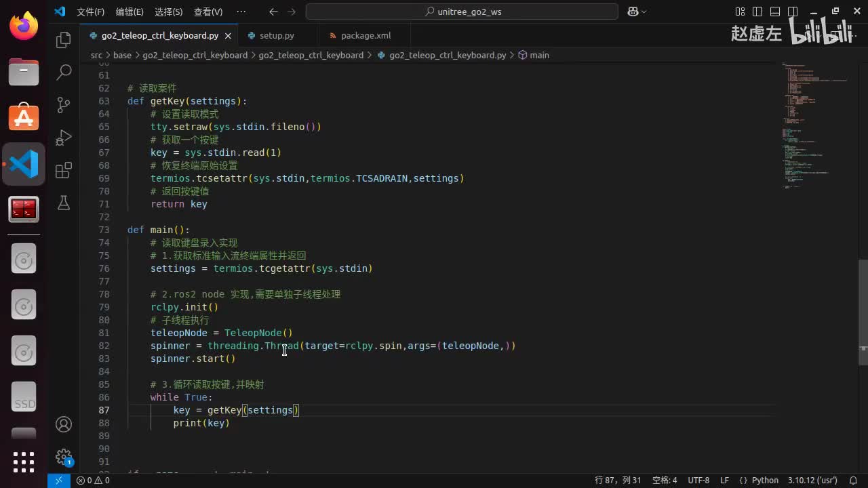The image size is (868, 488).
Task: Expand the overflow menu ellipsis
Action: click(x=241, y=12)
